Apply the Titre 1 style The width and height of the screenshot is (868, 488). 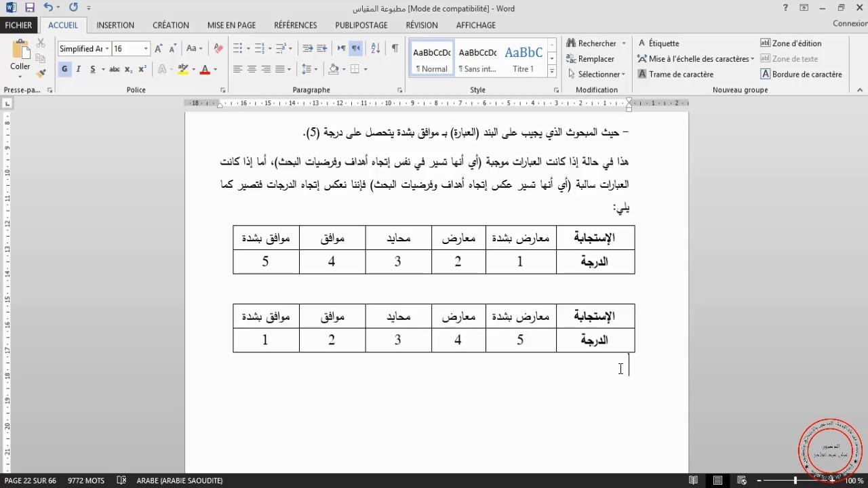tap(523, 58)
